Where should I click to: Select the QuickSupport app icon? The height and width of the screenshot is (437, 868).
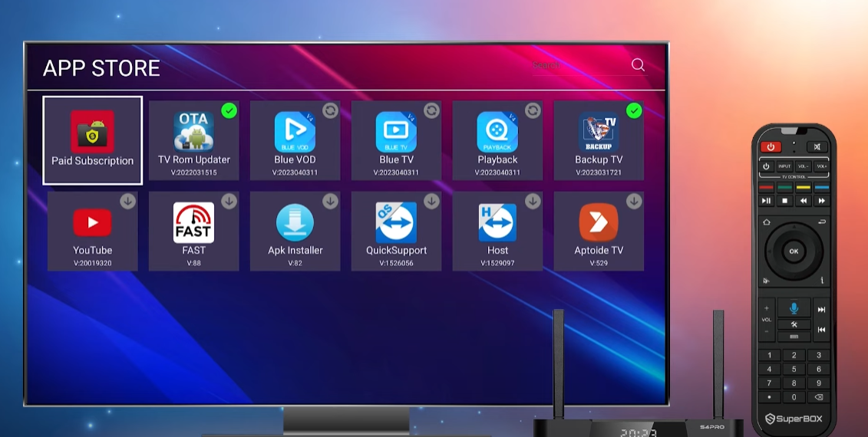click(x=396, y=222)
